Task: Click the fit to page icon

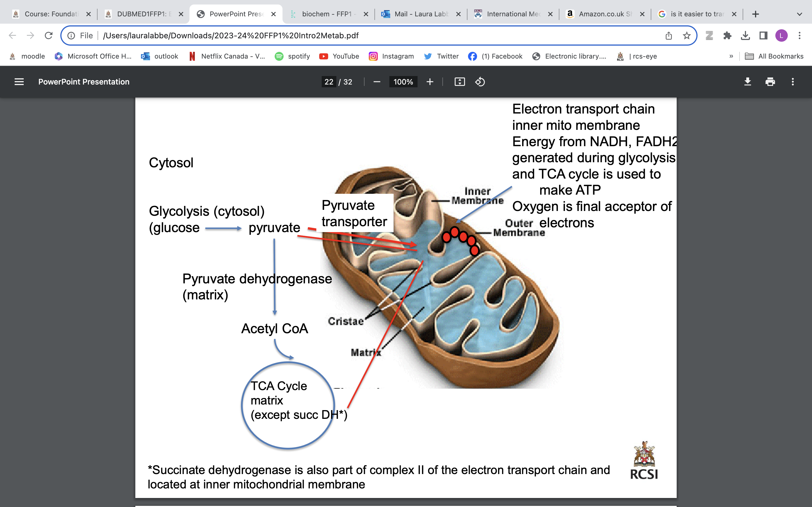Action: click(x=459, y=82)
